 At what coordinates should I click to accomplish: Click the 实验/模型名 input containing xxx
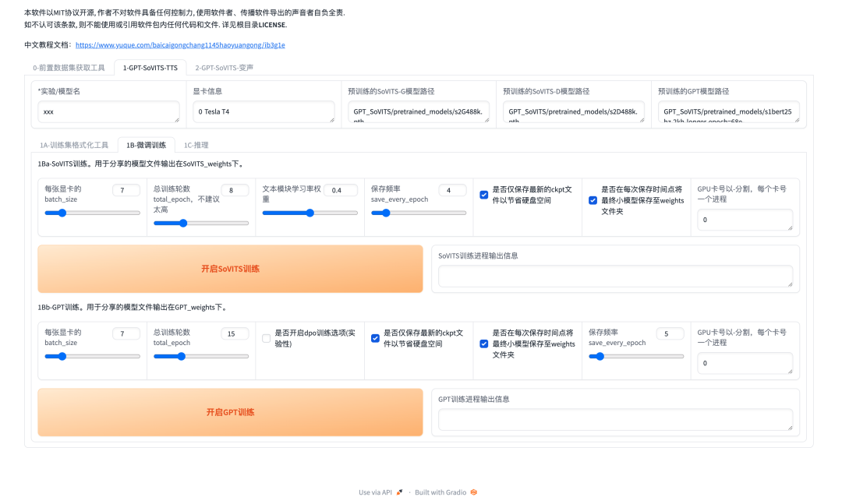coord(108,111)
